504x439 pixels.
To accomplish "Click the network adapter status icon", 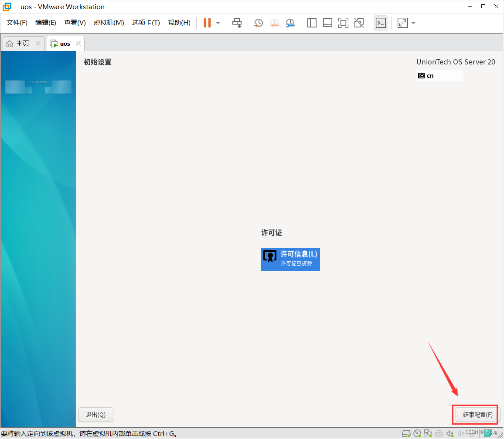I will (428, 433).
